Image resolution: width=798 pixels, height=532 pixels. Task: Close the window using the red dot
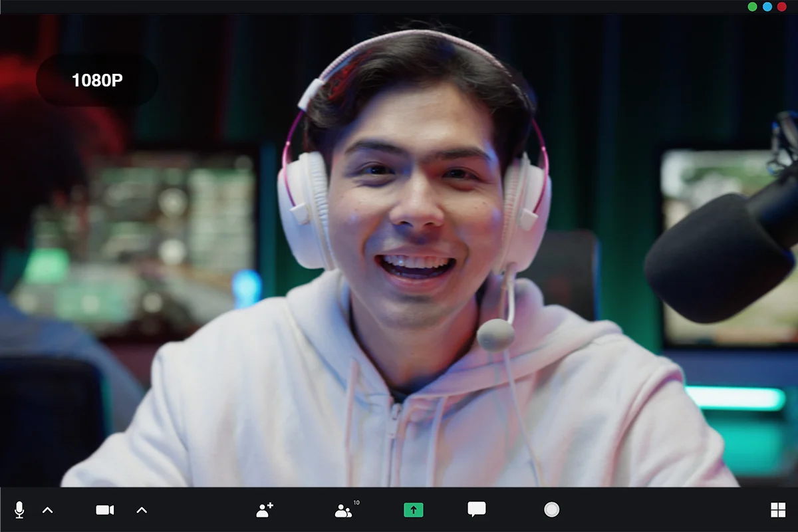click(781, 7)
